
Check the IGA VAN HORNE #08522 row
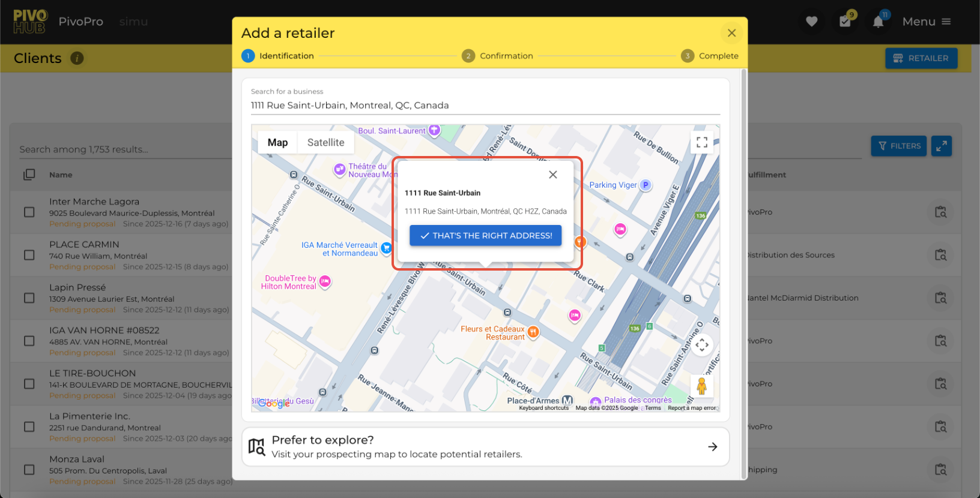click(x=29, y=341)
